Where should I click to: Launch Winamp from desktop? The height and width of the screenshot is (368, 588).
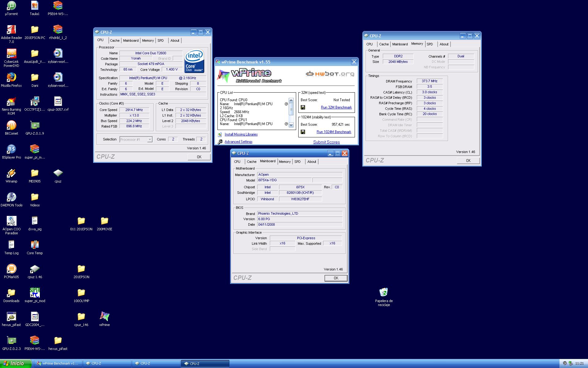pos(11,176)
